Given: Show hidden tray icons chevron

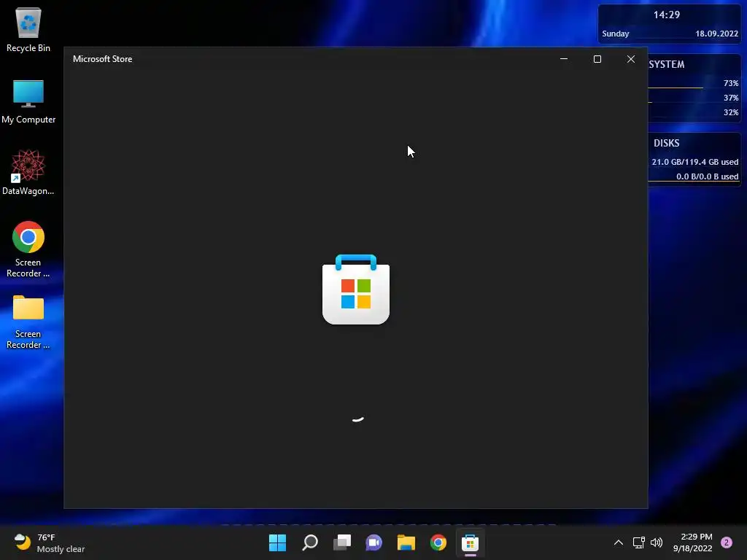Looking at the screenshot, I should [x=619, y=542].
